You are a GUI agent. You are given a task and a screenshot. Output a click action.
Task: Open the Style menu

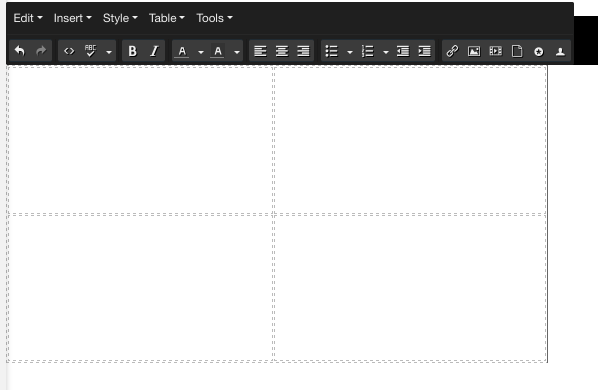(120, 18)
